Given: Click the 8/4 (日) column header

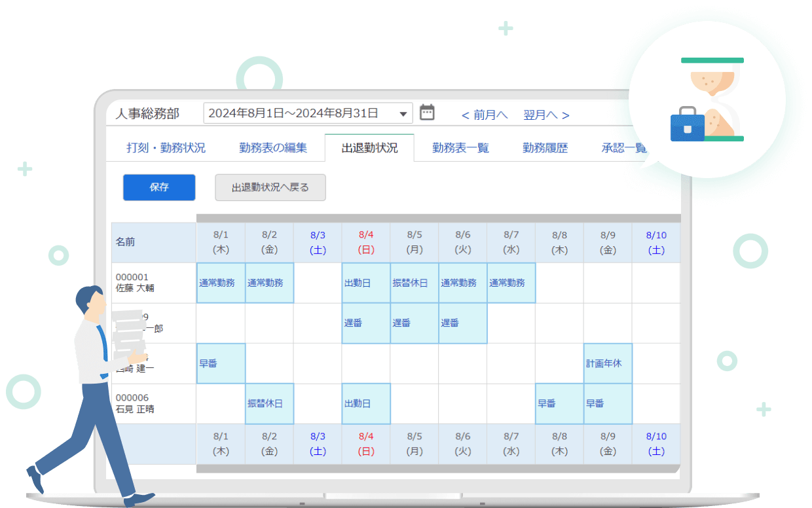Looking at the screenshot, I should click(x=365, y=242).
